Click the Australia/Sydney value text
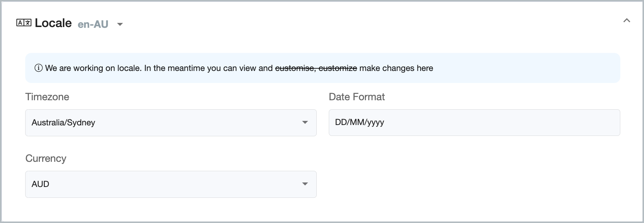The height and width of the screenshot is (223, 644). coord(63,122)
